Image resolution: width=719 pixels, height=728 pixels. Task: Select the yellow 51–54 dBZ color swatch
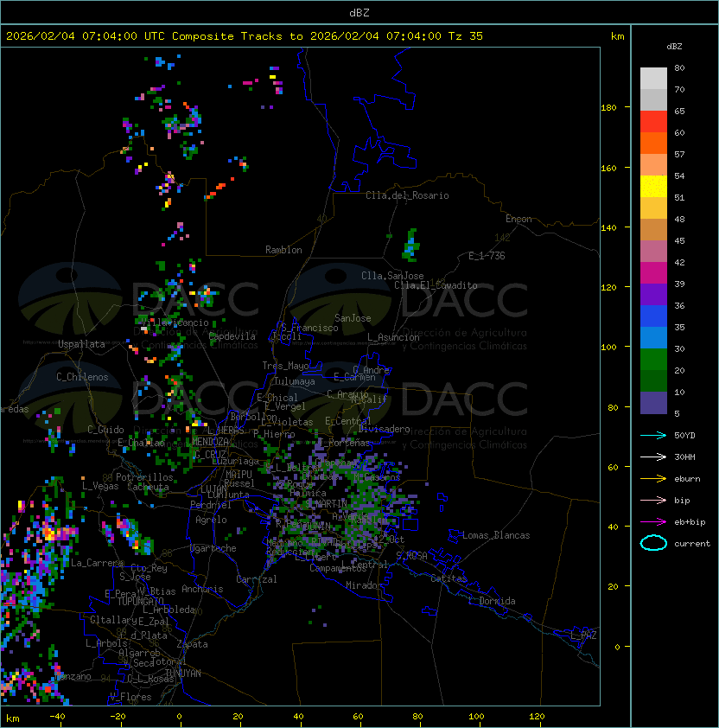(653, 187)
